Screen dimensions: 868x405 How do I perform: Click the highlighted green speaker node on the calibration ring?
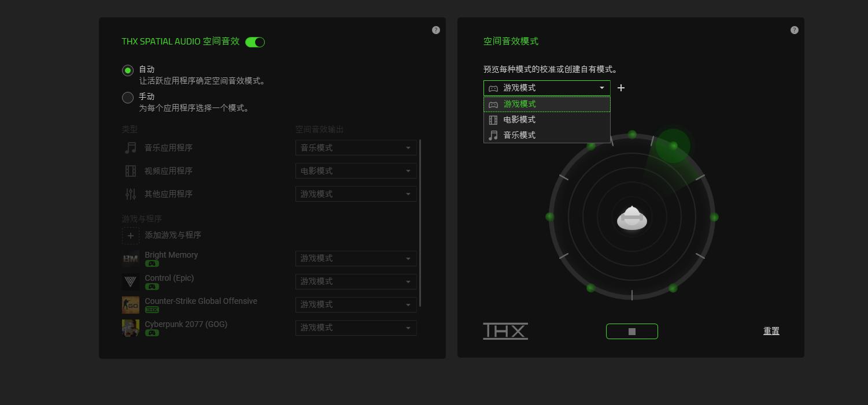pyautogui.click(x=673, y=146)
